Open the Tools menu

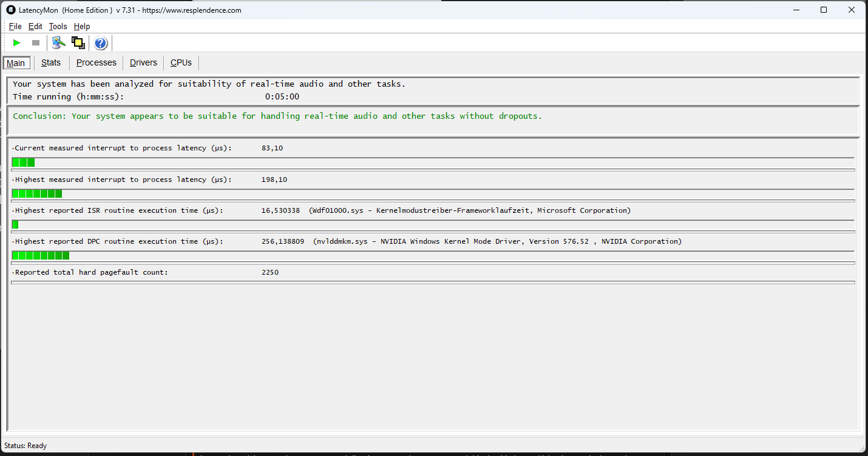tap(58, 26)
